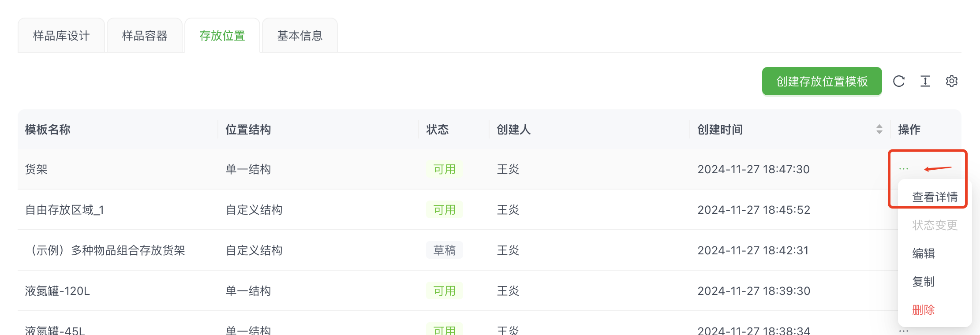Click the 可用 tag on 液氮罐-120L row

(x=444, y=290)
